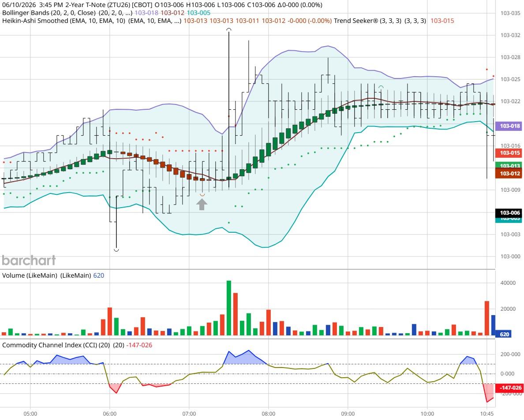Click the lower arc marker below the 06:00 low

116,250
